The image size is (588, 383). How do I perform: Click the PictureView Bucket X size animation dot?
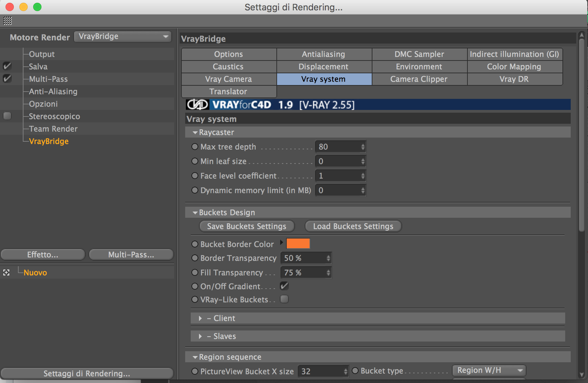coord(195,371)
